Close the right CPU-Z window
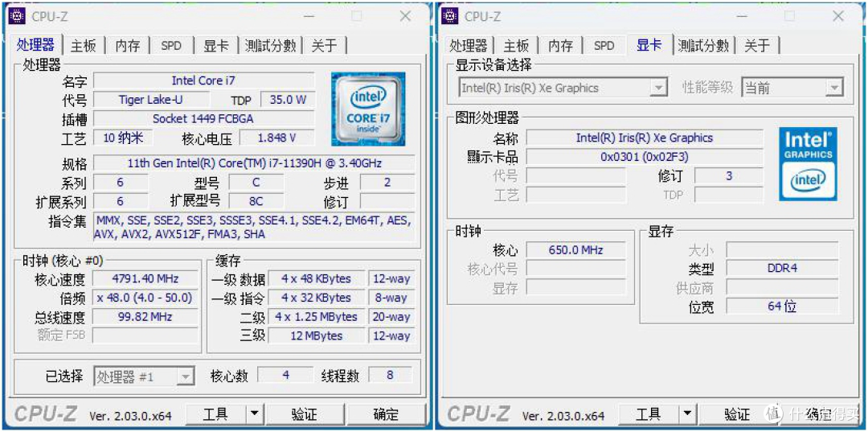The width and height of the screenshot is (868, 432). (838, 17)
